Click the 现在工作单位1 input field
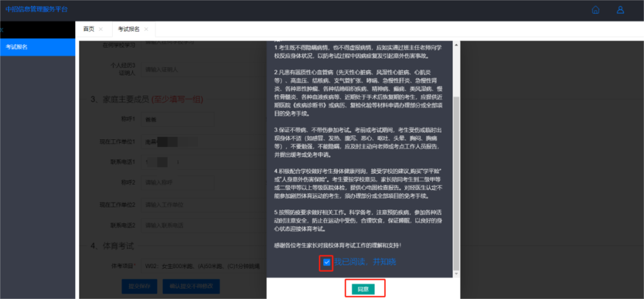This screenshot has width=644, height=299. click(203, 142)
